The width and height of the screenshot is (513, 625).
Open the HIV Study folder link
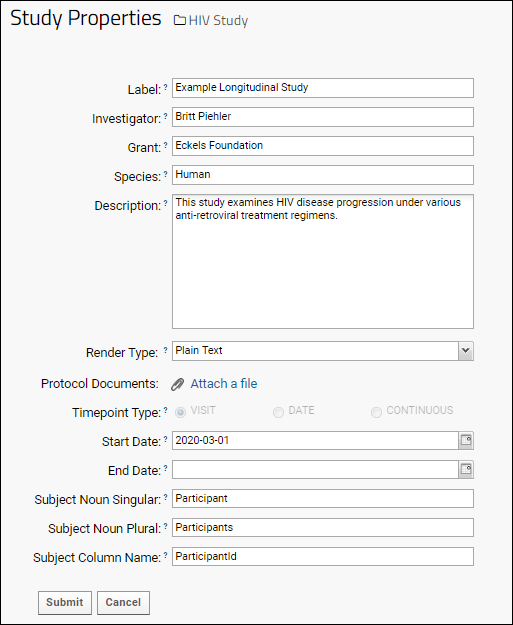(x=218, y=20)
